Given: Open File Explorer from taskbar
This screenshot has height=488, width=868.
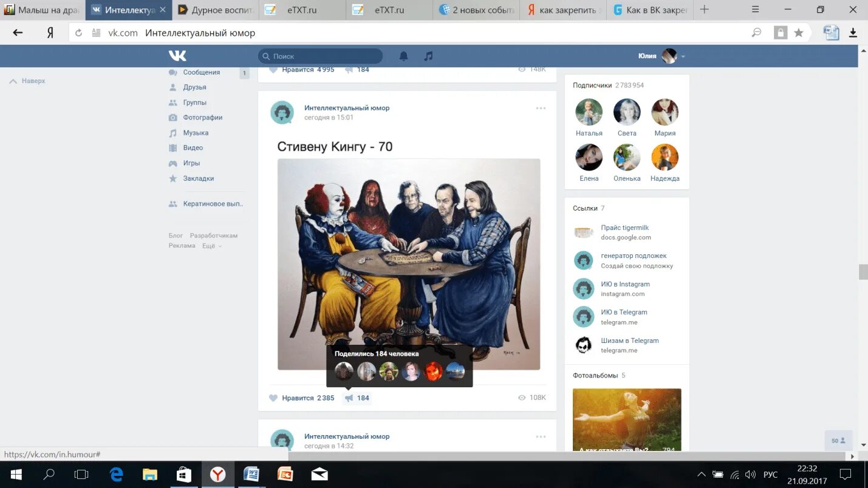Looking at the screenshot, I should pyautogui.click(x=150, y=474).
